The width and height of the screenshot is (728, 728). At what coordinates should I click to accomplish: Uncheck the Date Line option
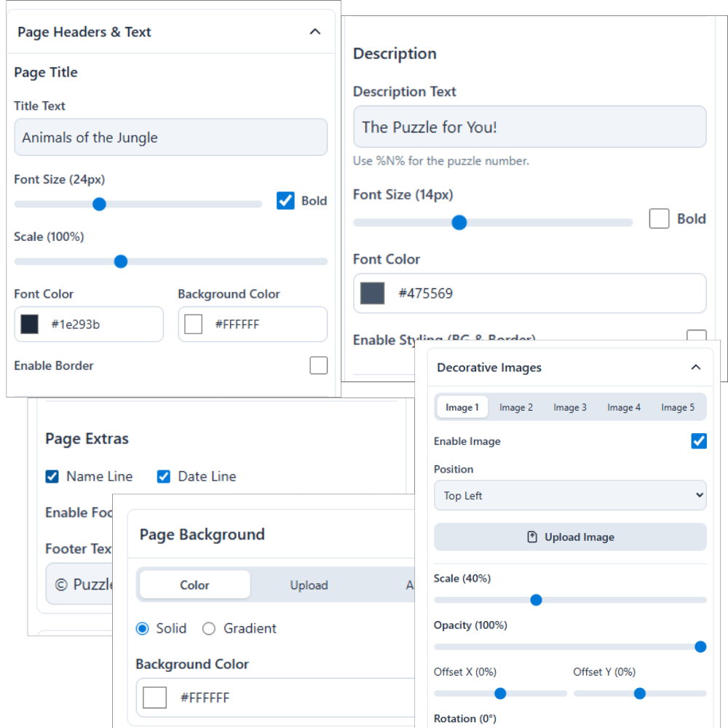coord(164,477)
